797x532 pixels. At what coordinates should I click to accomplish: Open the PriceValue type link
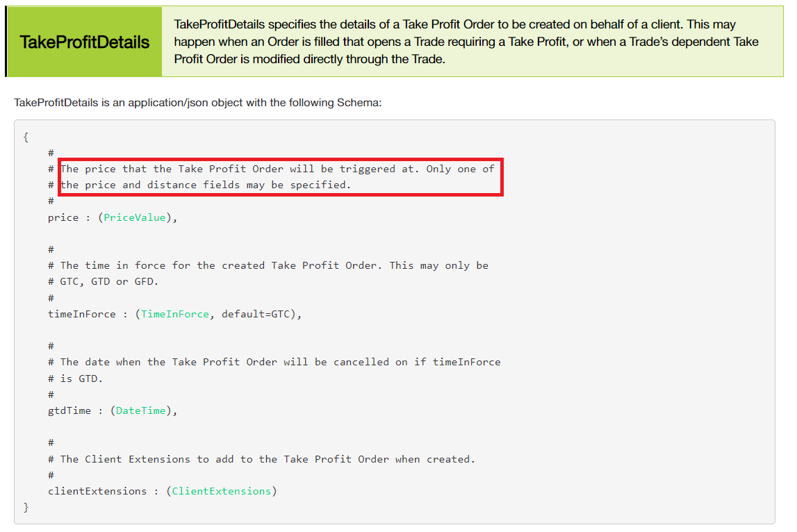tap(135, 217)
